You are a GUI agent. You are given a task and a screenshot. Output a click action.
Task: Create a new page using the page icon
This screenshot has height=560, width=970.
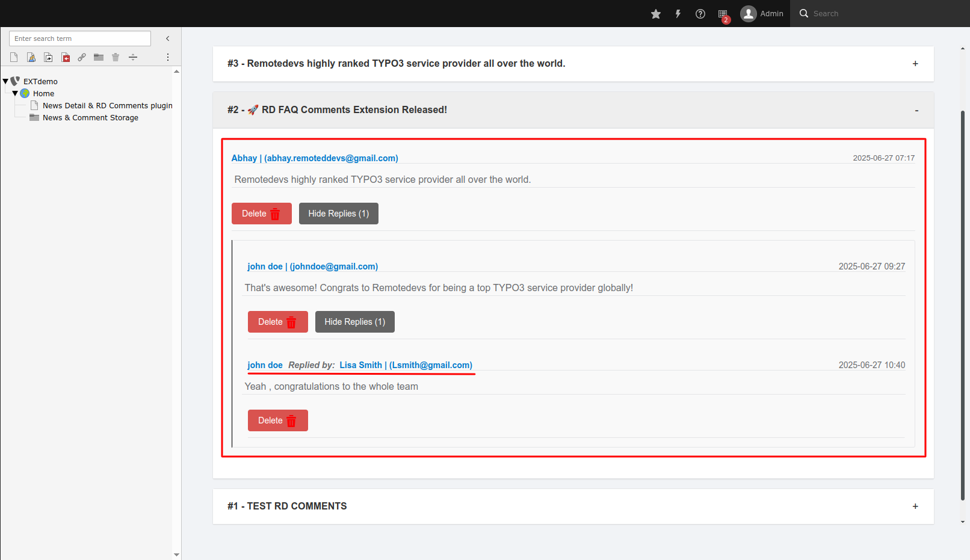point(13,57)
